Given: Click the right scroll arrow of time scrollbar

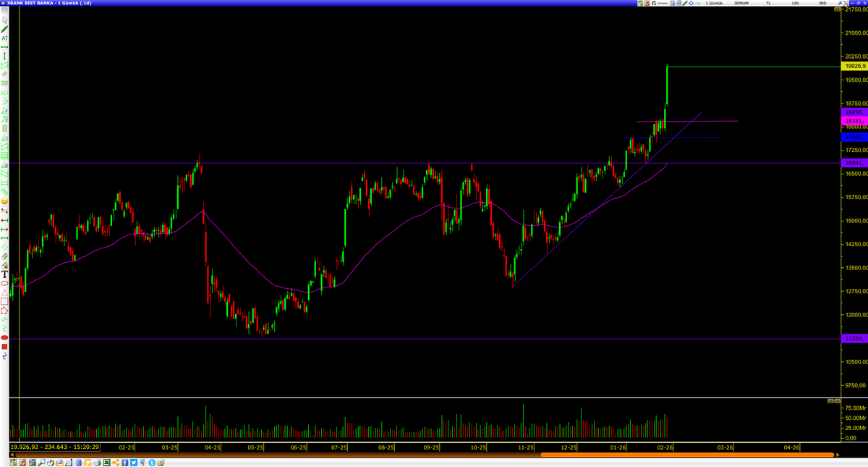Looking at the screenshot, I should click(836, 455).
